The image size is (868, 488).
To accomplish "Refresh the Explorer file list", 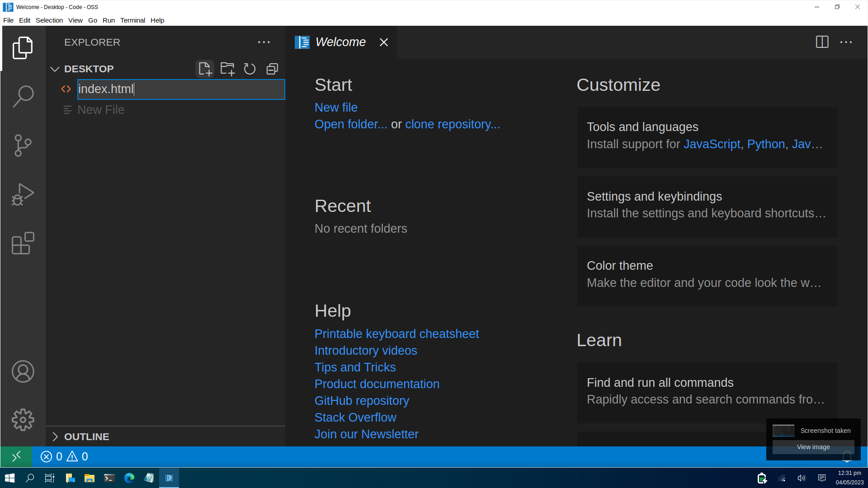I will coord(250,69).
